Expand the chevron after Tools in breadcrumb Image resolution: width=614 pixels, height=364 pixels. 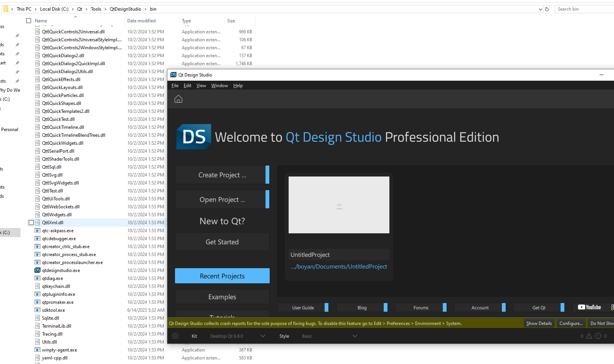pyautogui.click(x=105, y=9)
